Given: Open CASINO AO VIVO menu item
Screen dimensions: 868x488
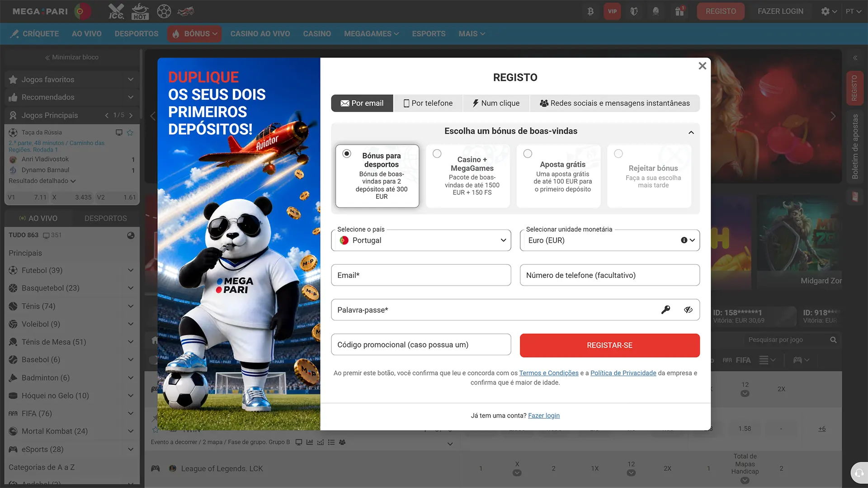Looking at the screenshot, I should tap(260, 33).
